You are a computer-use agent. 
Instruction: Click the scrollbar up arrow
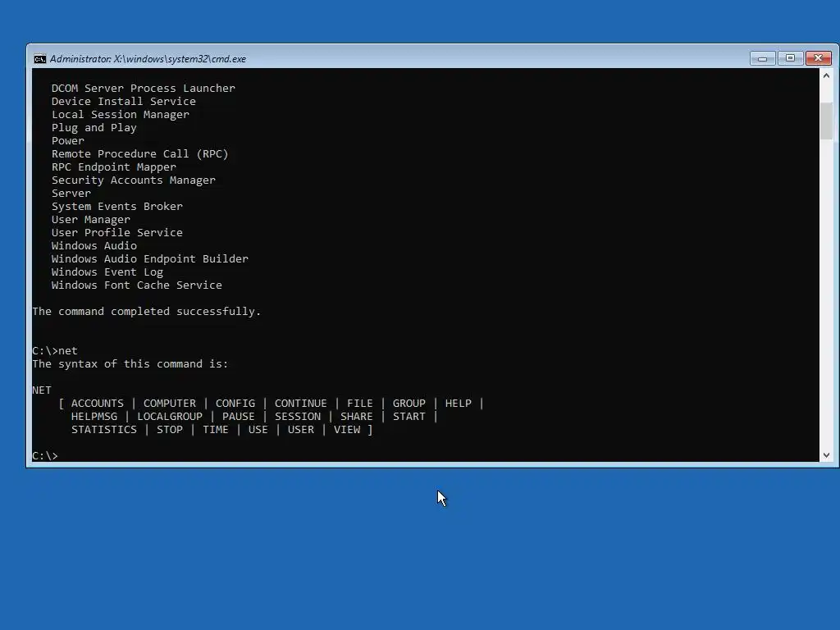[826, 75]
